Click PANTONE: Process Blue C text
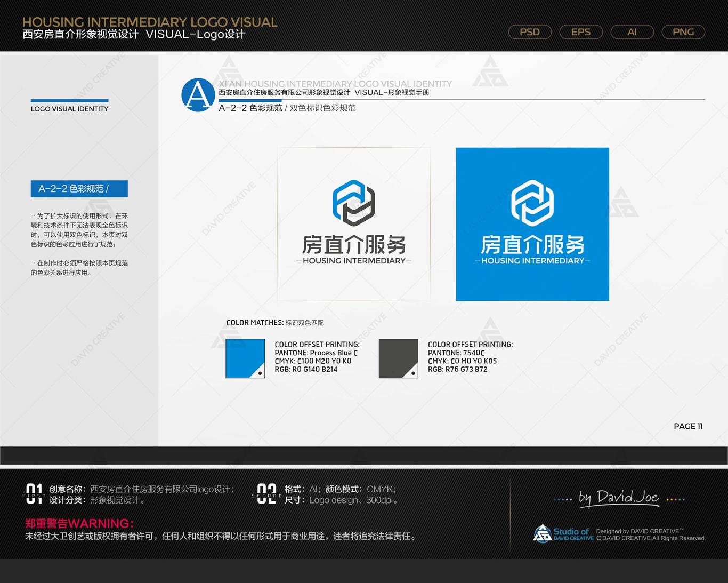 point(316,353)
